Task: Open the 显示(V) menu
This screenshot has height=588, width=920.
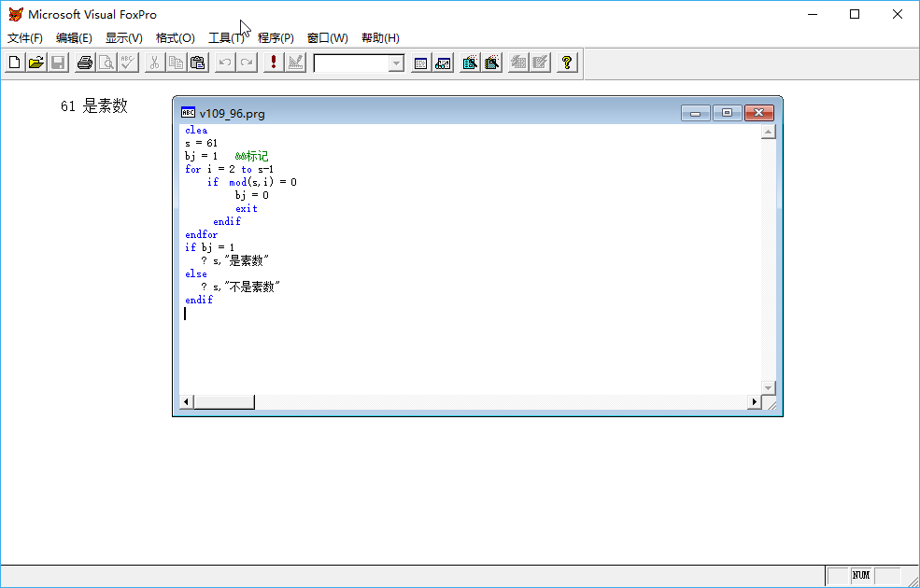Action: (x=124, y=38)
